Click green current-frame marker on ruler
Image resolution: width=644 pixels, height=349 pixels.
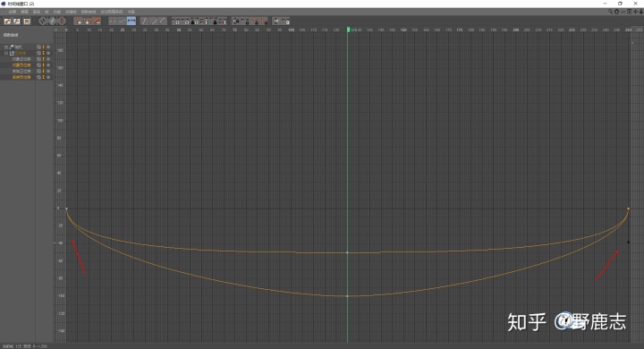348,30
